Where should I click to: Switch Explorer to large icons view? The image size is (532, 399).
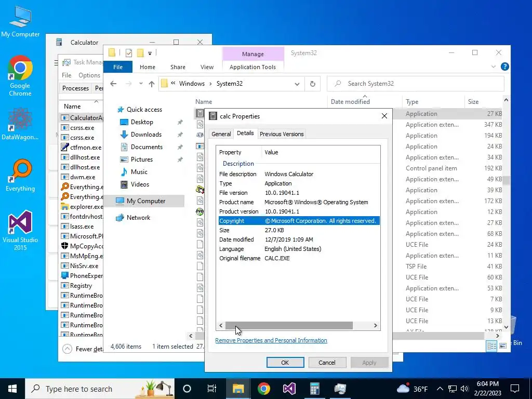click(x=503, y=346)
